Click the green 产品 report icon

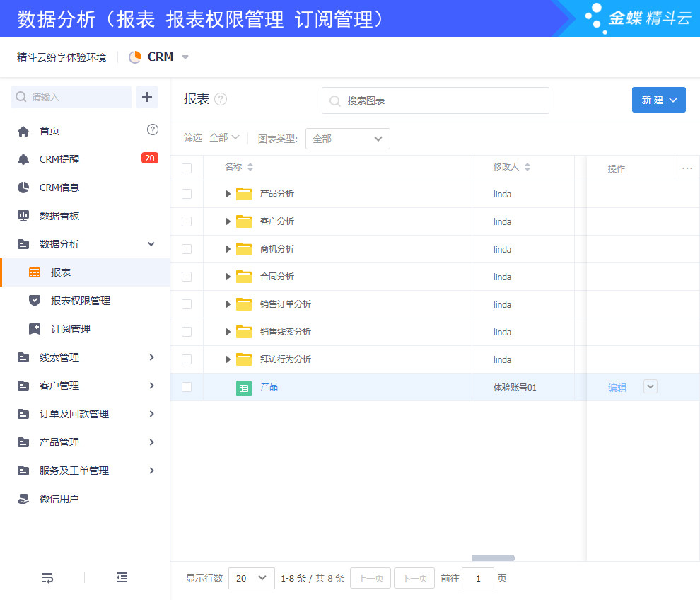tap(244, 388)
